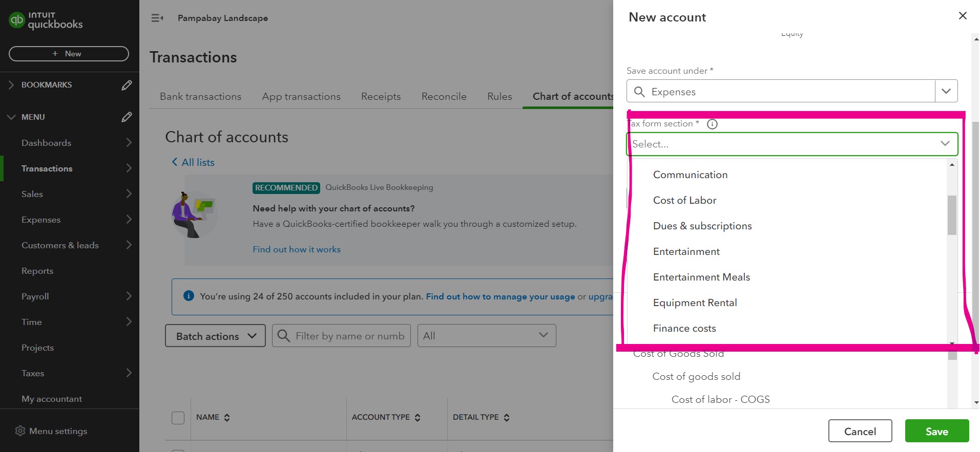Edit bookmarks with the pencil icon

127,85
